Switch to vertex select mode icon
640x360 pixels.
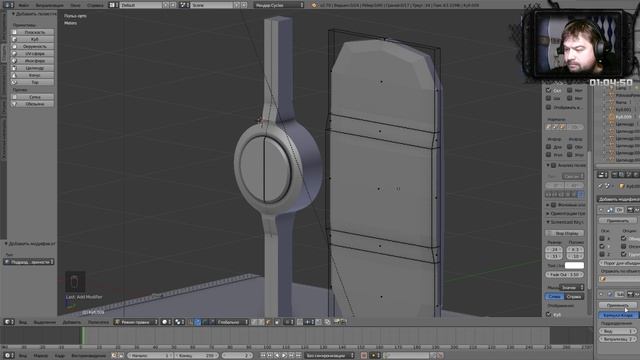[x=254, y=322]
